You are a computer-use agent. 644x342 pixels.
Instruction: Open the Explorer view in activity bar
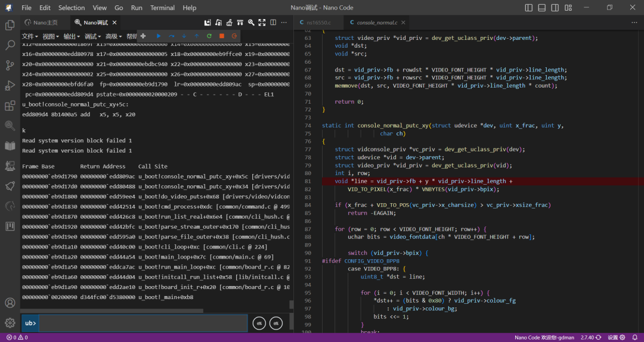pos(10,26)
